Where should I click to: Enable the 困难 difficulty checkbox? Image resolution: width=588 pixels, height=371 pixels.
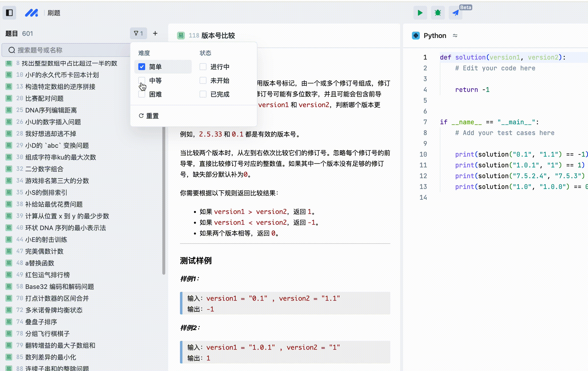142,94
